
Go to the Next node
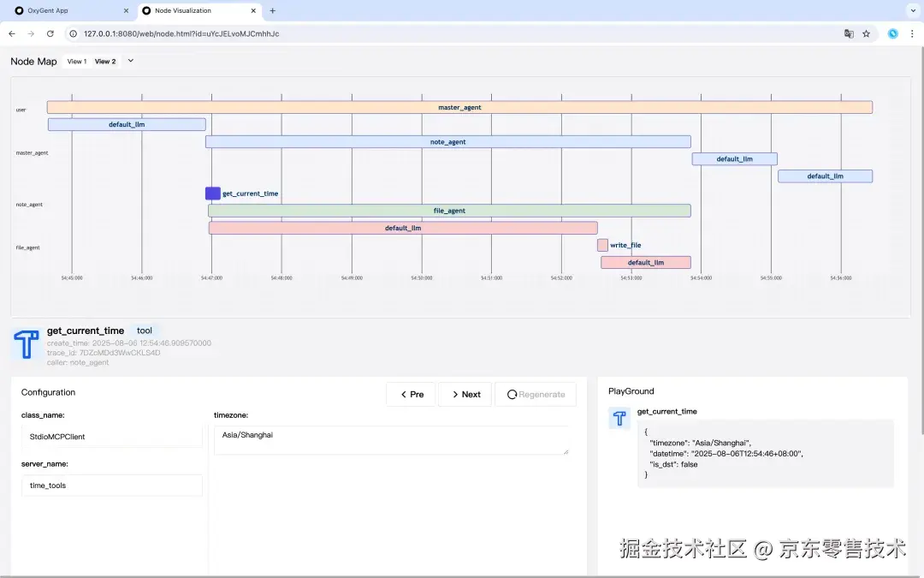click(x=465, y=395)
